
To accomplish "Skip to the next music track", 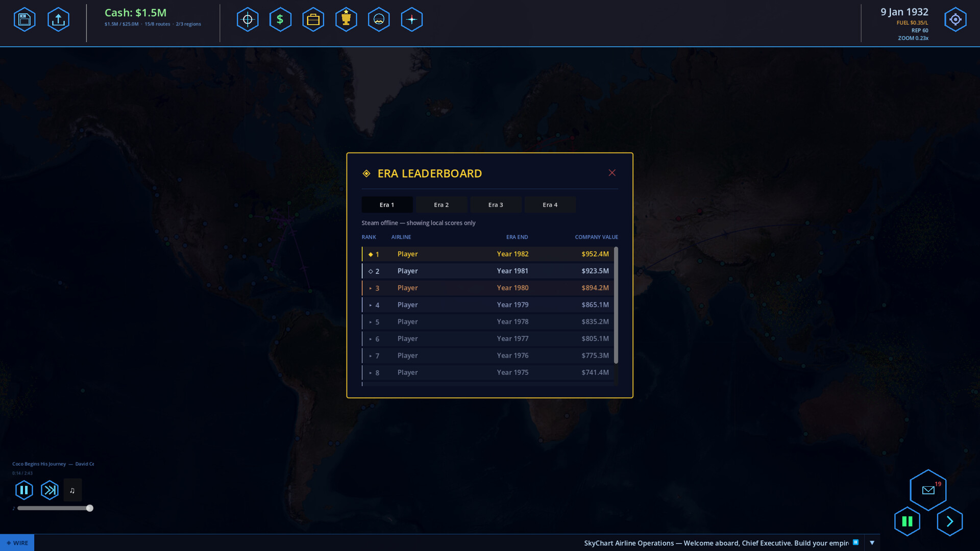I will (50, 490).
